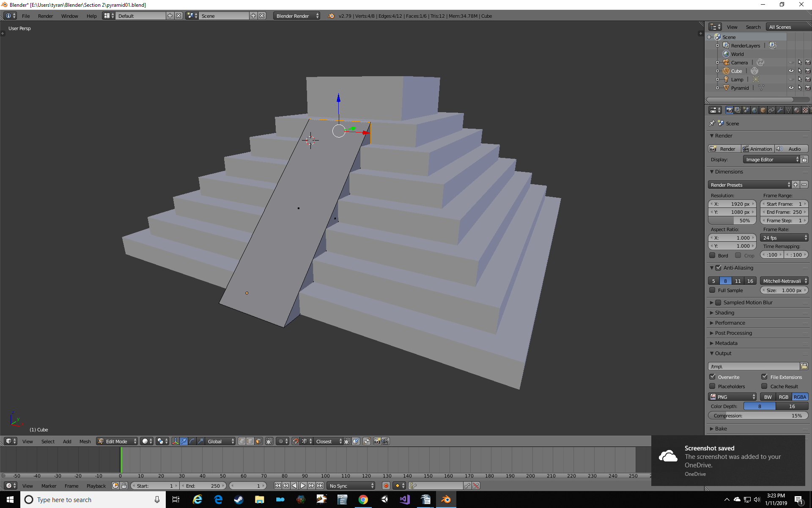Open the Mesh menu in viewport header
Screen dimensions: 812x508
coord(85,441)
